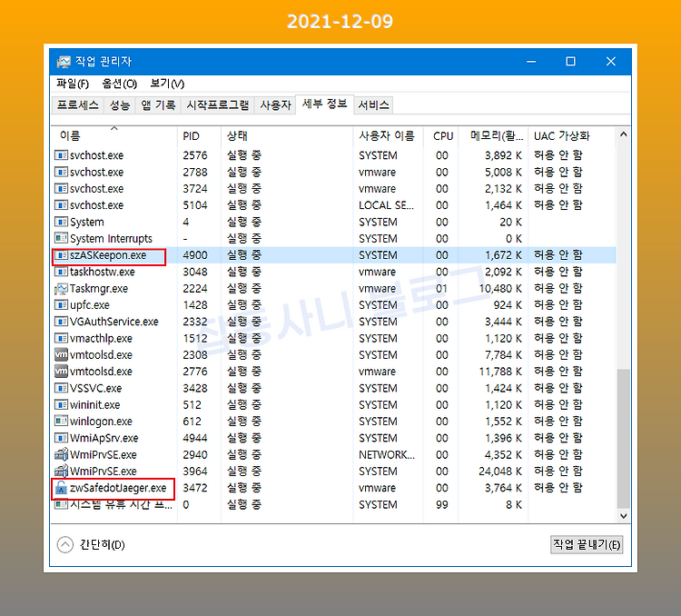
Task: Click the VSSVC.exe process icon
Action: click(x=61, y=388)
